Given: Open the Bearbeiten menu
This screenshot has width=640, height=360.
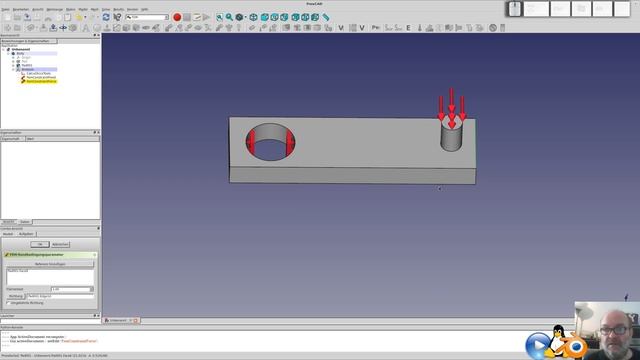Looking at the screenshot, I should pos(21,9).
